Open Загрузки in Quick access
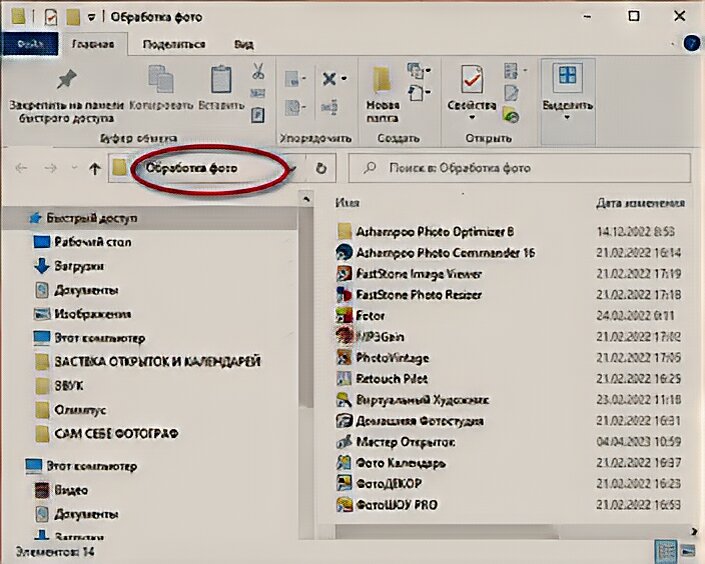The image size is (705, 564). click(69, 266)
